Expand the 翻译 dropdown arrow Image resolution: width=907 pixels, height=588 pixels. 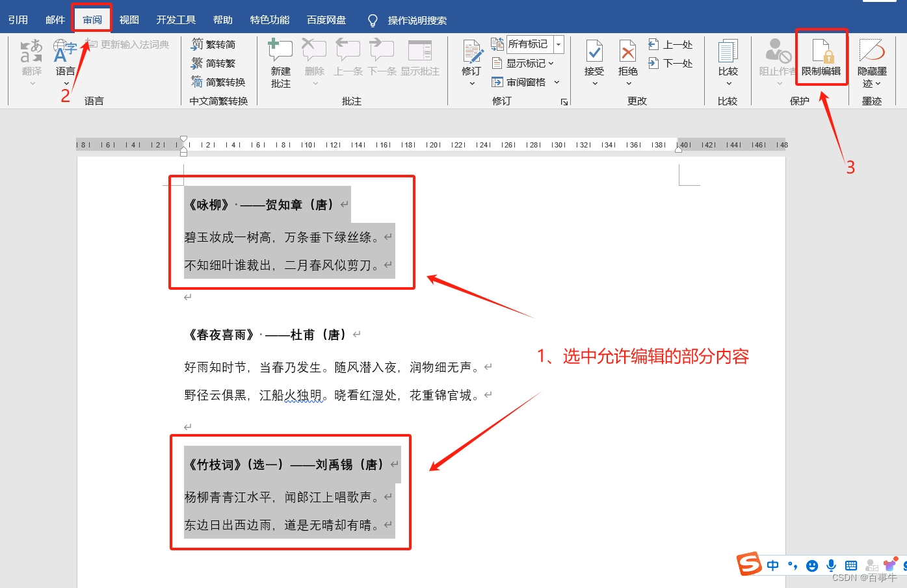[32, 83]
